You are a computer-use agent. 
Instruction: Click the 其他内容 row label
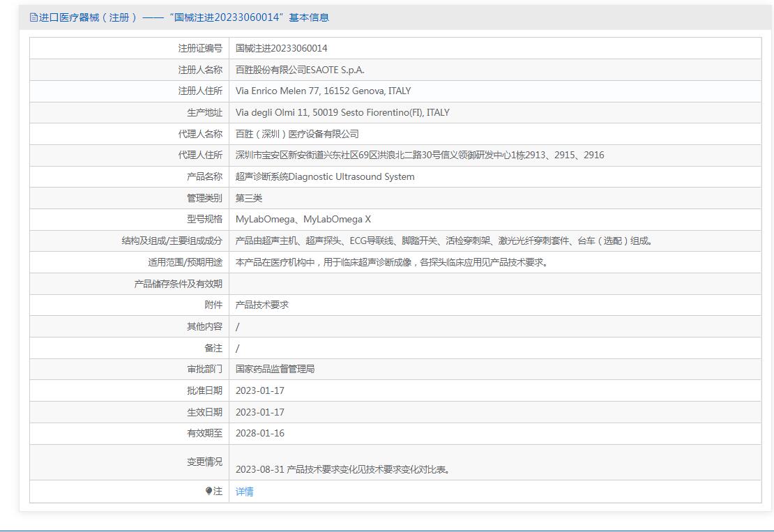[205, 327]
